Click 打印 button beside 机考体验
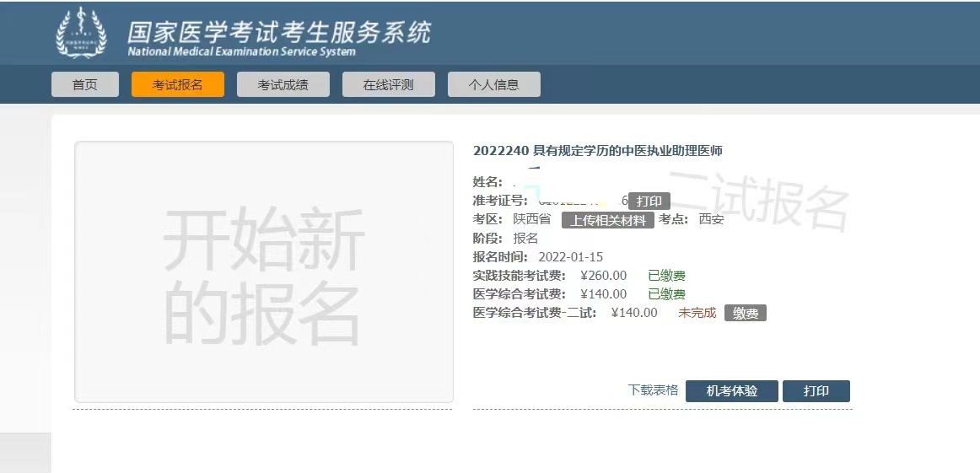This screenshot has height=473, width=980. coord(816,391)
